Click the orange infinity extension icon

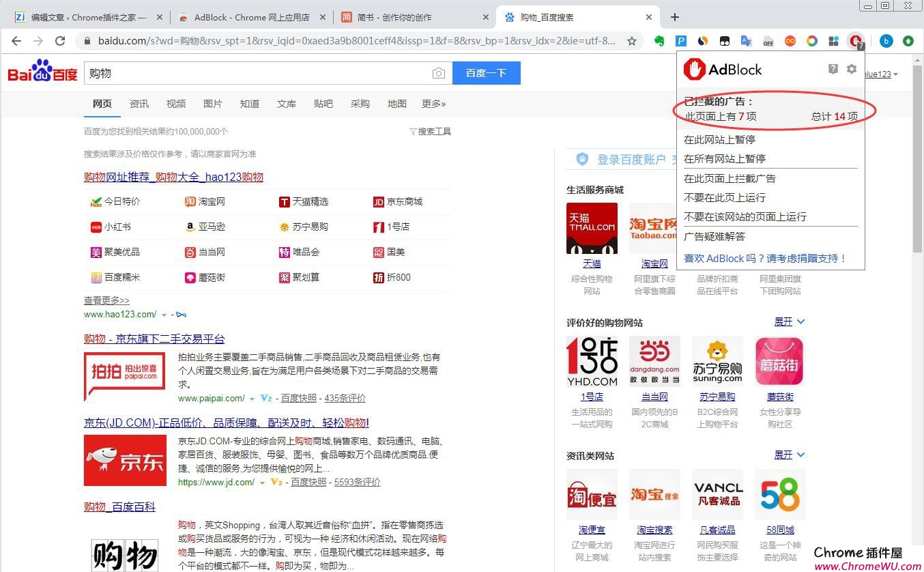pyautogui.click(x=790, y=41)
